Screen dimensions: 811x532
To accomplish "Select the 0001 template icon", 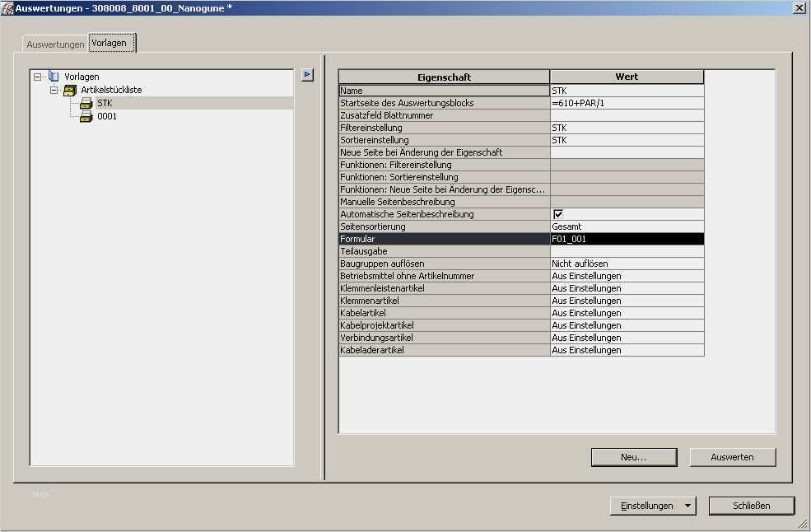I will 86,116.
